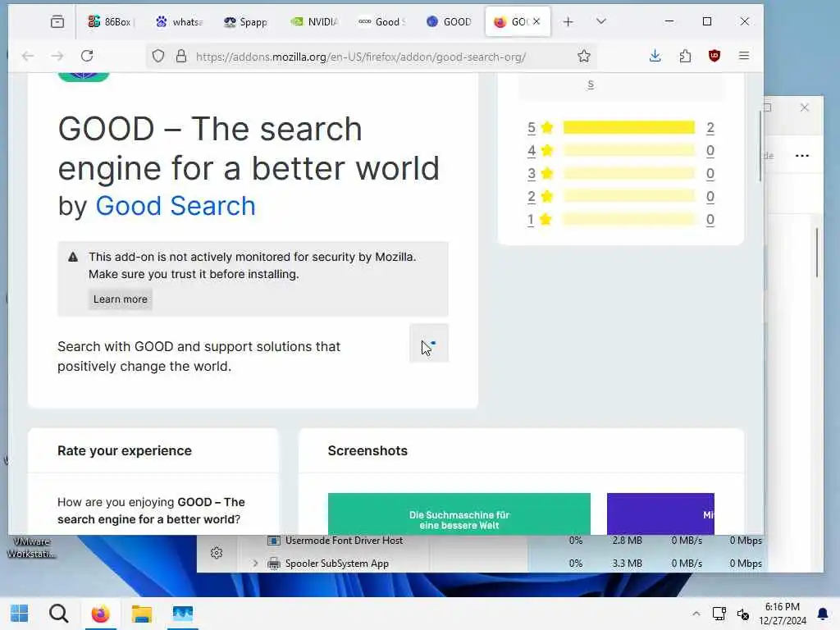Click the Firefox taskbar icon
The height and width of the screenshot is (630, 840).
tap(100, 614)
